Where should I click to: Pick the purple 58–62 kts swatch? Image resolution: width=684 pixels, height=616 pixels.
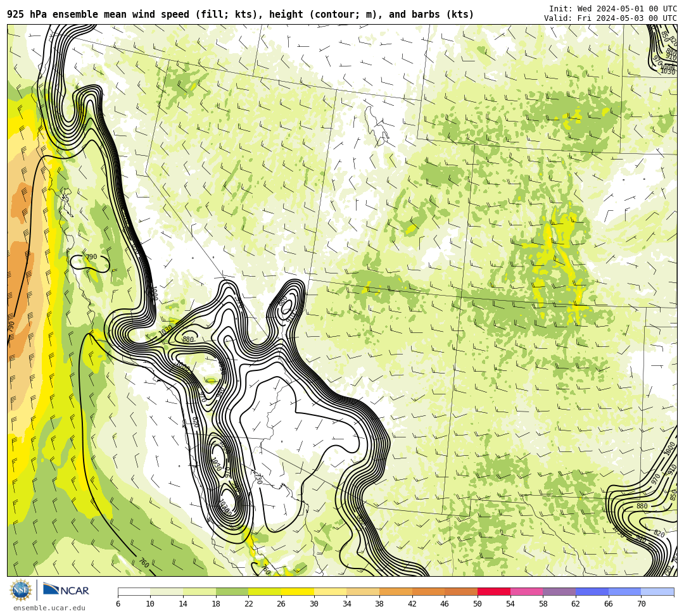coord(559,591)
